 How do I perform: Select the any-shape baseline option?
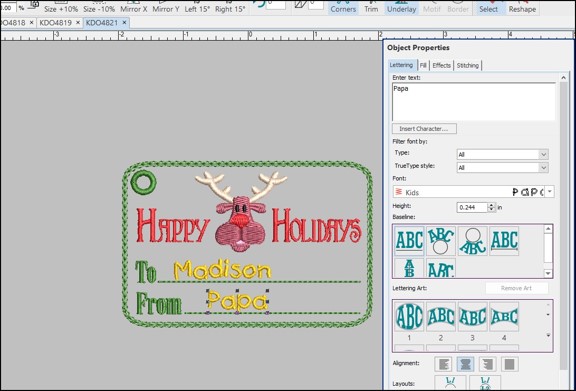[441, 268]
